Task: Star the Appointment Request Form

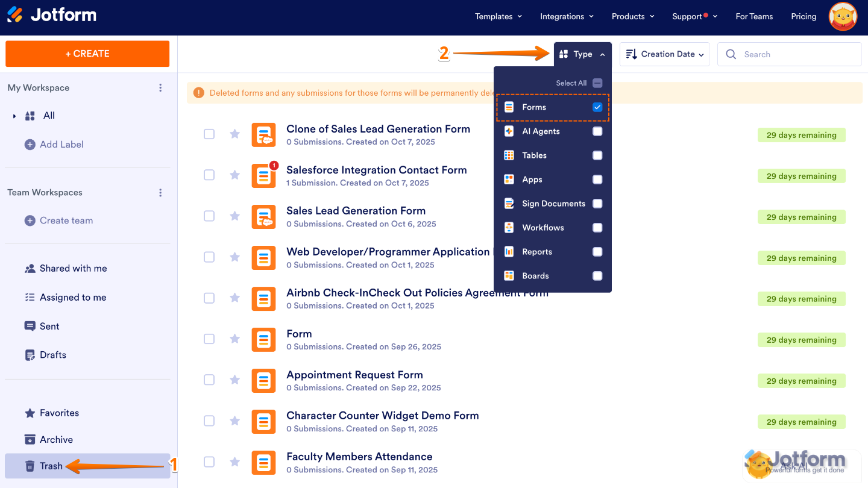Action: pos(234,380)
